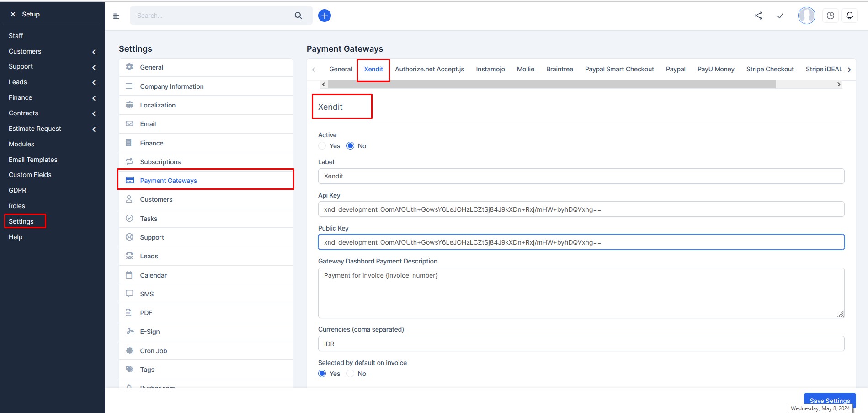Open the user profile avatar

click(807, 16)
